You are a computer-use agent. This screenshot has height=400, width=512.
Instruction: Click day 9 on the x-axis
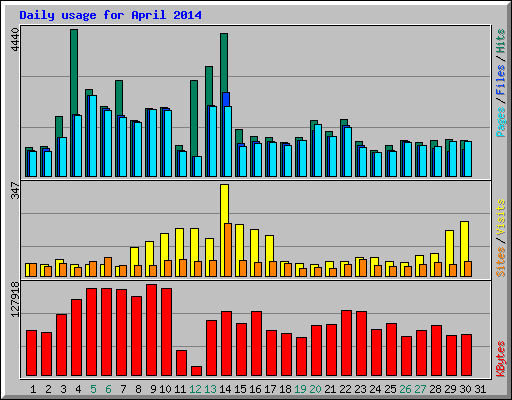click(x=153, y=389)
